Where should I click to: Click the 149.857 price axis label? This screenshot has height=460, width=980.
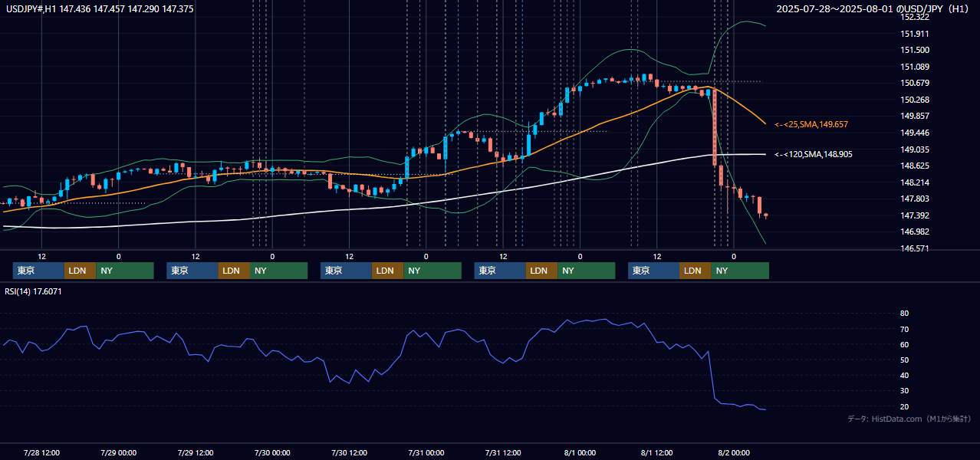point(916,116)
